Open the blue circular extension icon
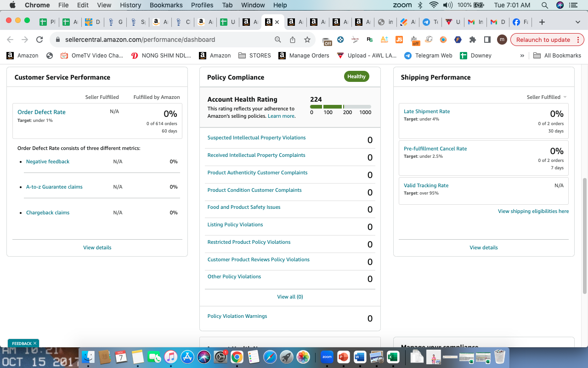The image size is (588, 368). pos(340,40)
